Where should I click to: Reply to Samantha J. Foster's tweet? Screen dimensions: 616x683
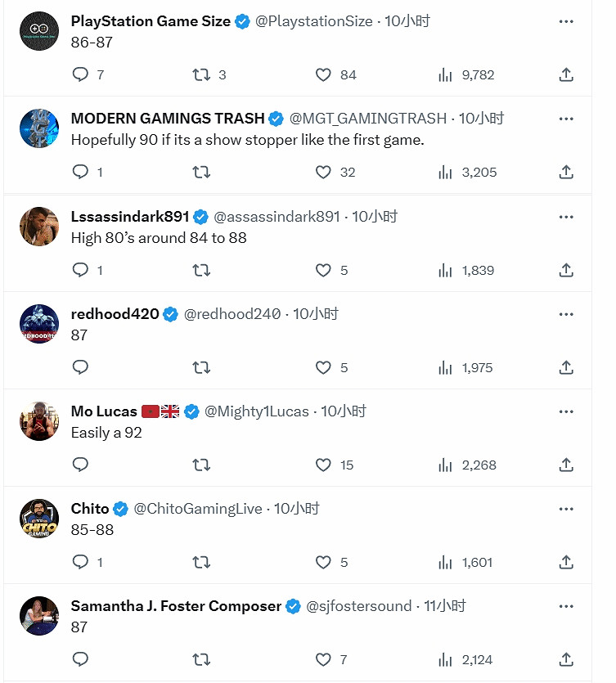pos(80,659)
